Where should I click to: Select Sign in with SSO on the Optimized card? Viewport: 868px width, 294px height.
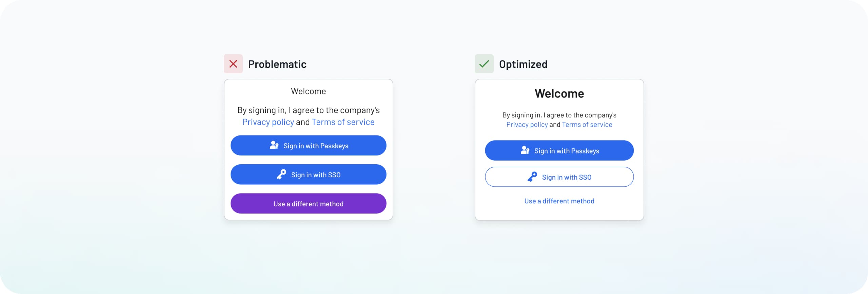pos(559,177)
